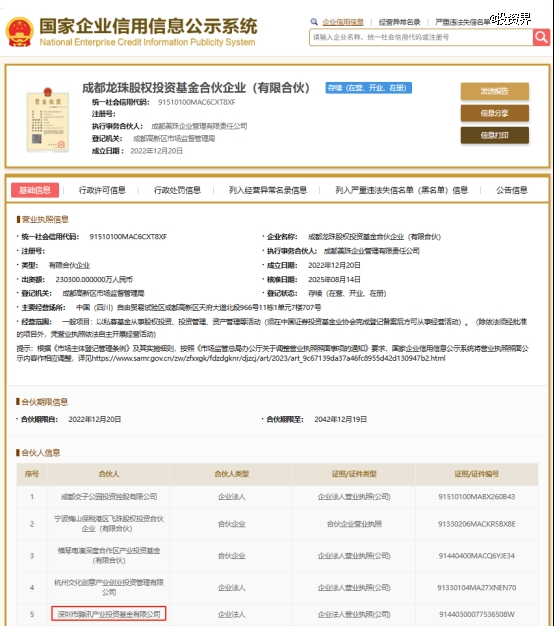Open the business license thumbnail image
Screen dimensions: 554x626
pos(47,119)
